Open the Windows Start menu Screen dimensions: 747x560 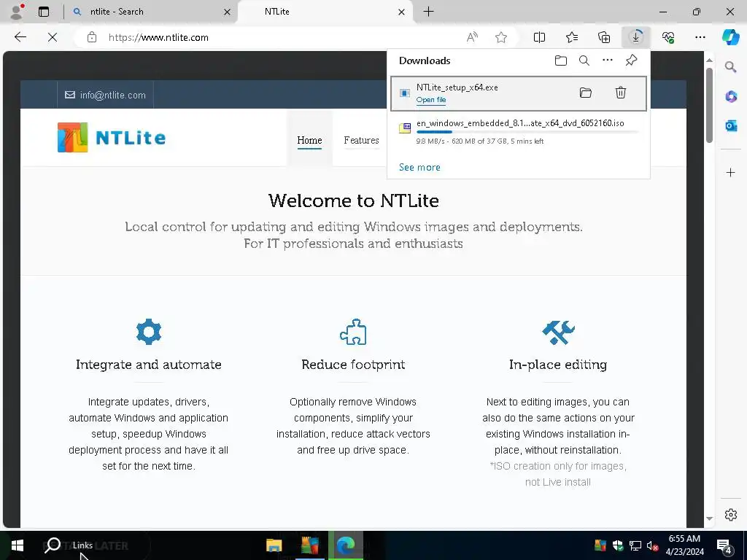tap(18, 545)
